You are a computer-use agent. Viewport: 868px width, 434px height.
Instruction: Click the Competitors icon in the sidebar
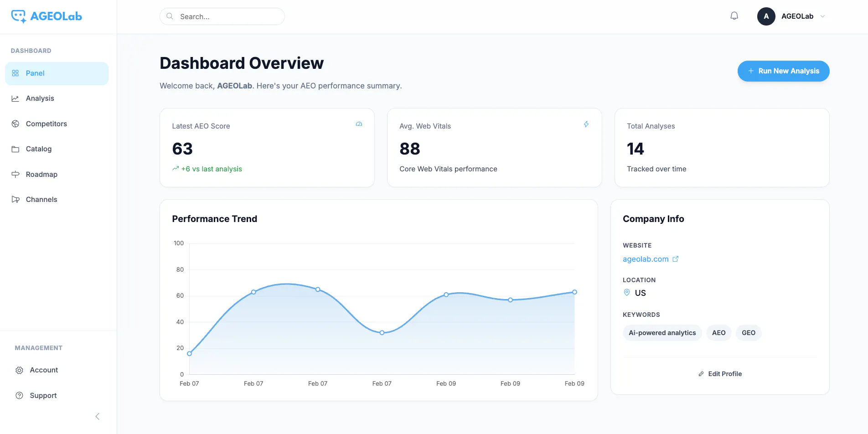[x=15, y=124]
